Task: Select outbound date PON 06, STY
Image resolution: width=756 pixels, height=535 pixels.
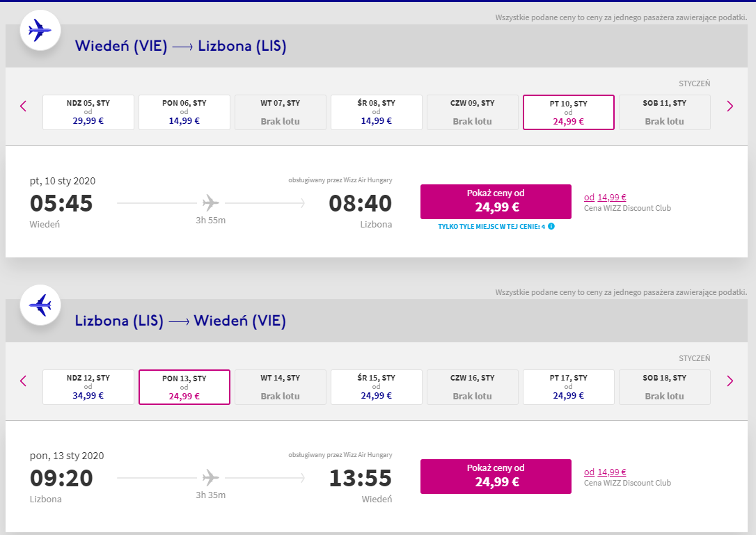Action: (x=184, y=112)
